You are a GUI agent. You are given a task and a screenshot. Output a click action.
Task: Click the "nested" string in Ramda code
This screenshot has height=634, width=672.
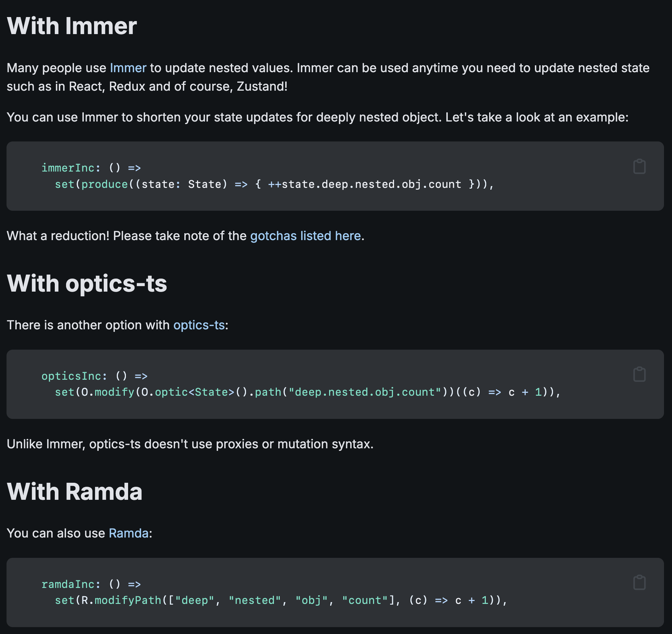[x=255, y=600]
